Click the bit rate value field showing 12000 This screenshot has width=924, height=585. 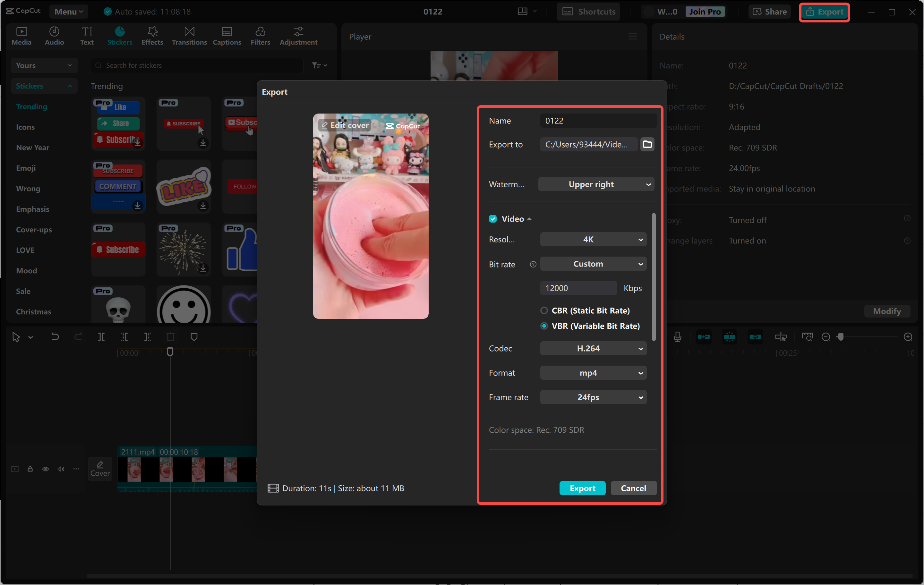click(x=578, y=288)
